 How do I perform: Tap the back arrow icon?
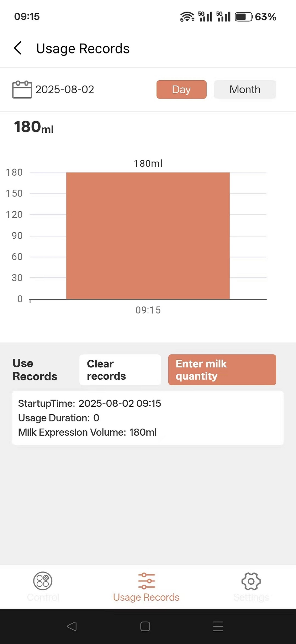[x=18, y=48]
